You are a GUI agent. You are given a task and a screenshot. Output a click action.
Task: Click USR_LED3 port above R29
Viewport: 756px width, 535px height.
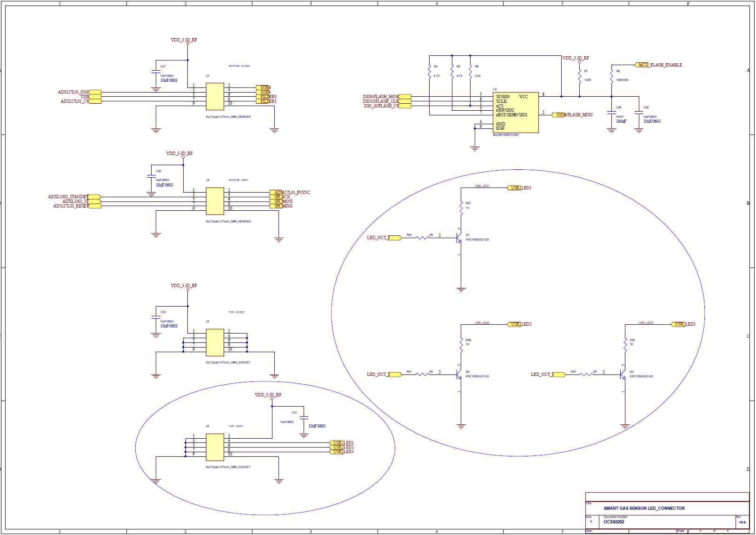[683, 324]
